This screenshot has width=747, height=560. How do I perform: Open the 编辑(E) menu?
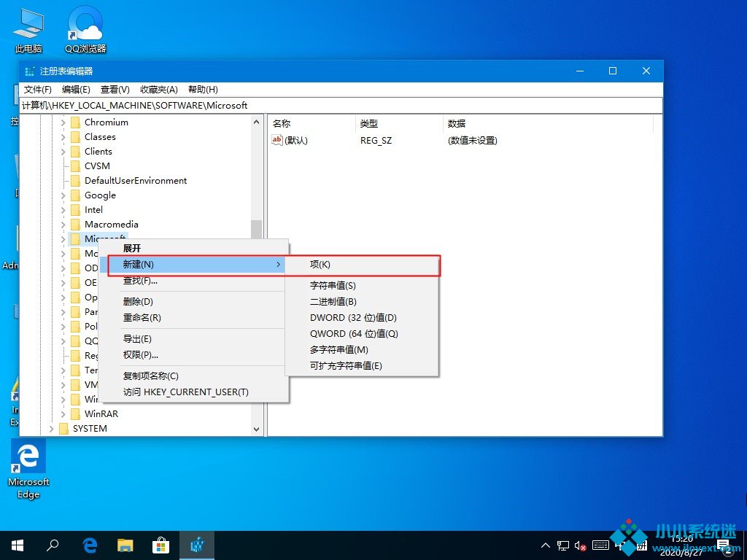tap(76, 90)
